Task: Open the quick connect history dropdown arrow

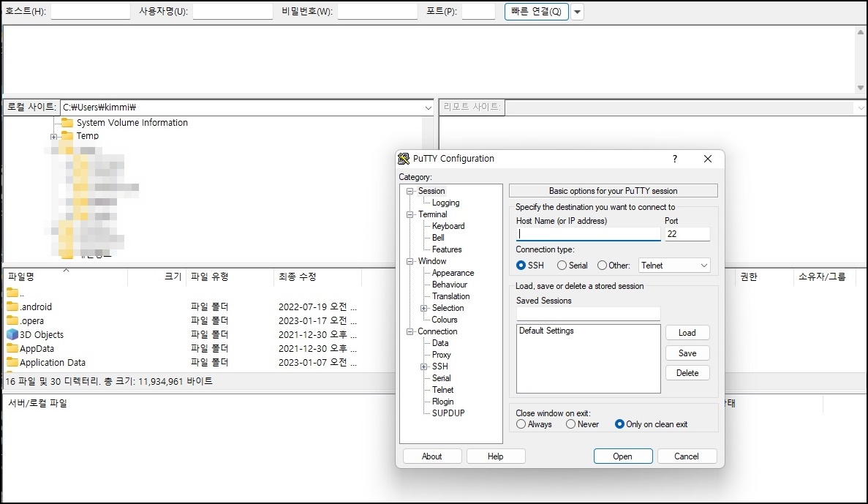Action: pos(577,12)
